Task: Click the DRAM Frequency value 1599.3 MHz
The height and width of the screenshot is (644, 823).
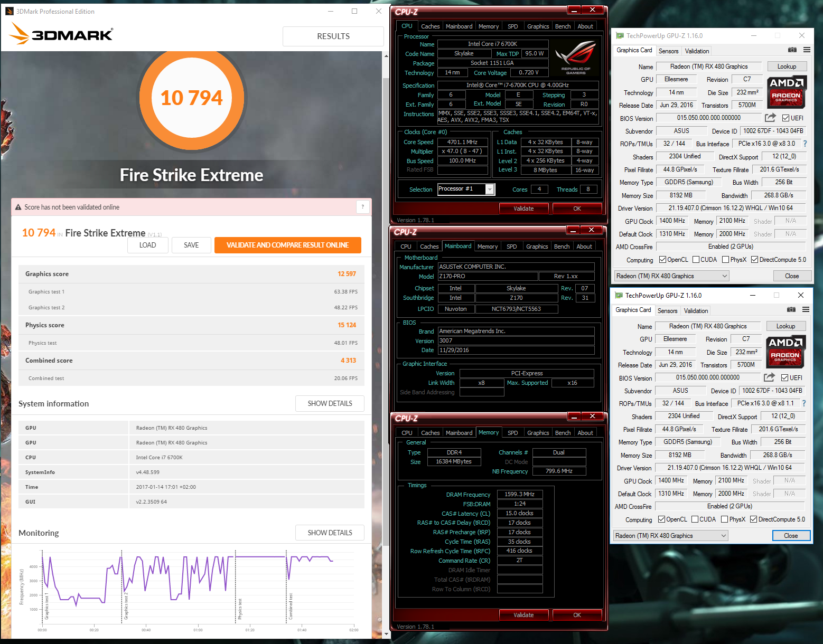Action: 520,495
